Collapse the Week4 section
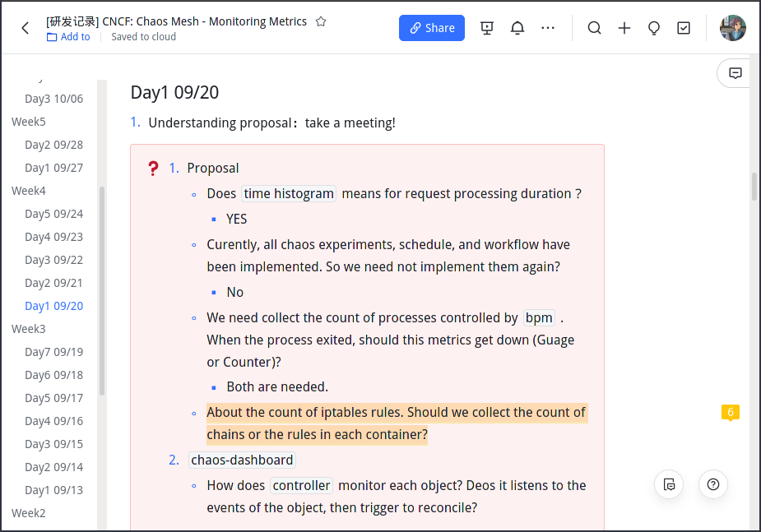761x532 pixels. click(28, 190)
